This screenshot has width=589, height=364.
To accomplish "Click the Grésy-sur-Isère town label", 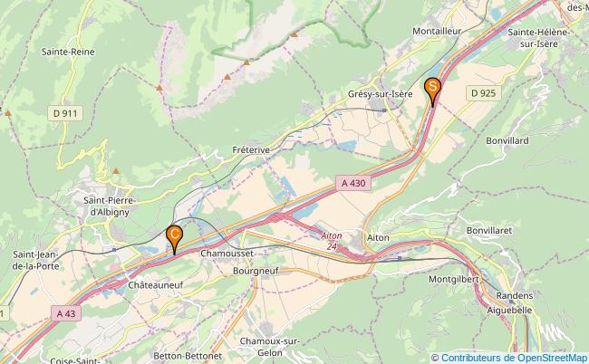I will point(381,94).
